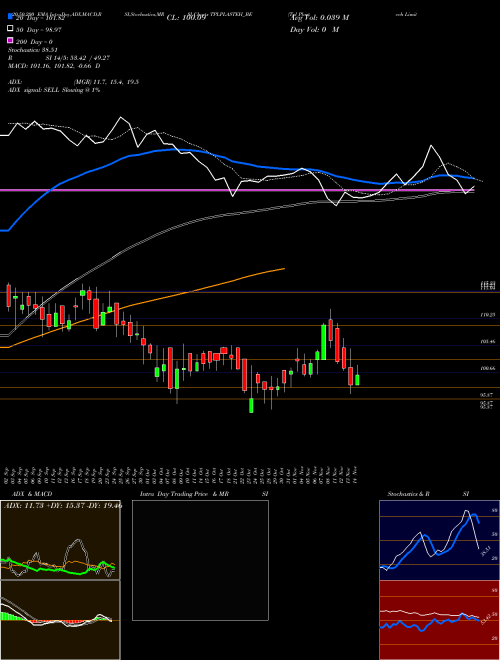Click the 'CL: 100.09' closing price text
500x660 pixels.
[x=186, y=18]
